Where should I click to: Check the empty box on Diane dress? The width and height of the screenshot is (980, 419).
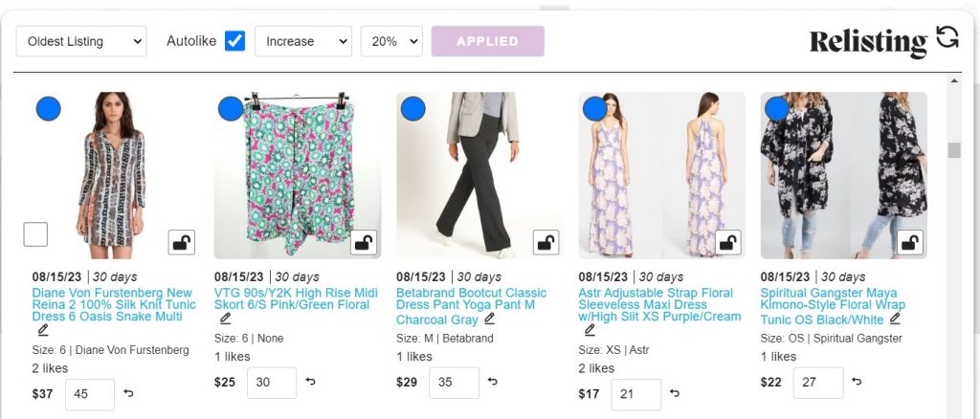click(35, 234)
